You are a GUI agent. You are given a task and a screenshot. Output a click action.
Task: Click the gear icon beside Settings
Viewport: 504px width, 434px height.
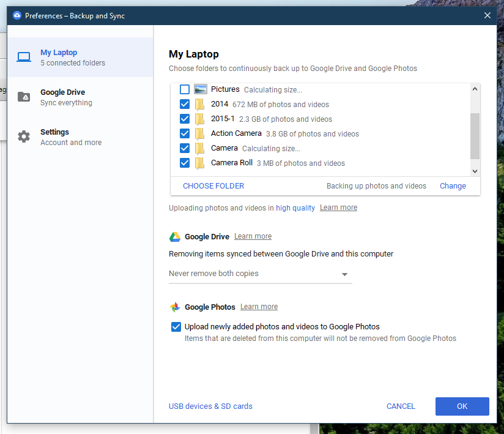[24, 137]
